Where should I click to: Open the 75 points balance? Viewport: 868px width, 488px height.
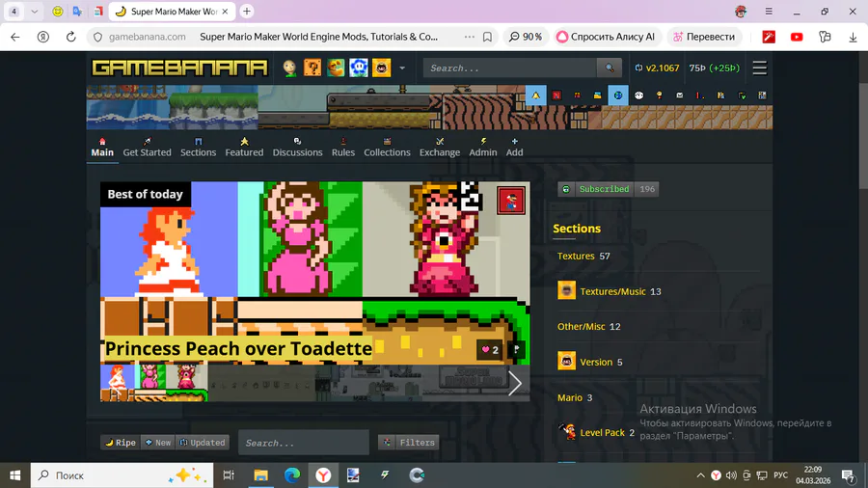click(714, 68)
